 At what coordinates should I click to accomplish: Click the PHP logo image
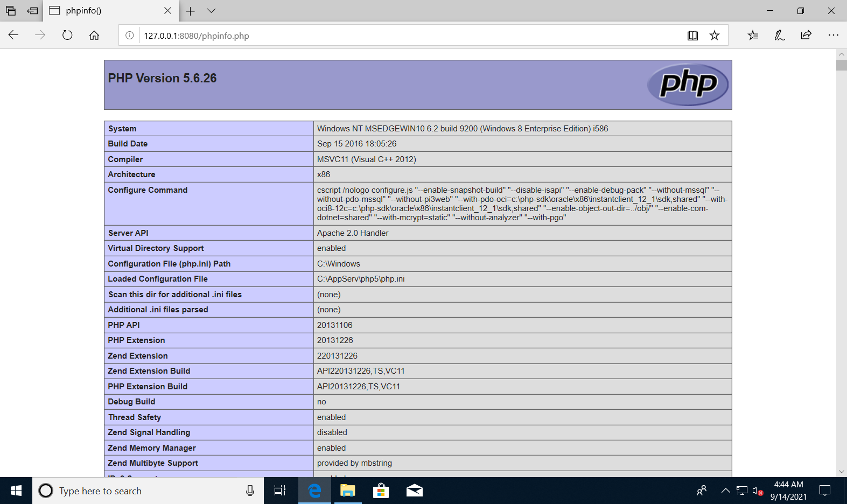click(x=687, y=85)
